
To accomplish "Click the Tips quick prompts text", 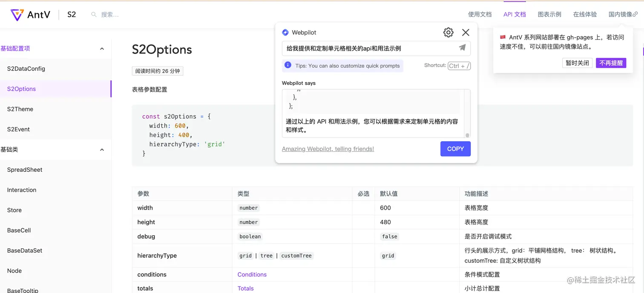I will coord(348,65).
